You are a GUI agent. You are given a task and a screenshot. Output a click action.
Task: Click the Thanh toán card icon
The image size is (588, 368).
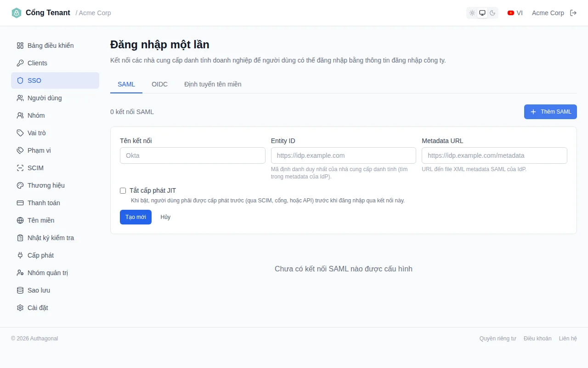pyautogui.click(x=20, y=203)
